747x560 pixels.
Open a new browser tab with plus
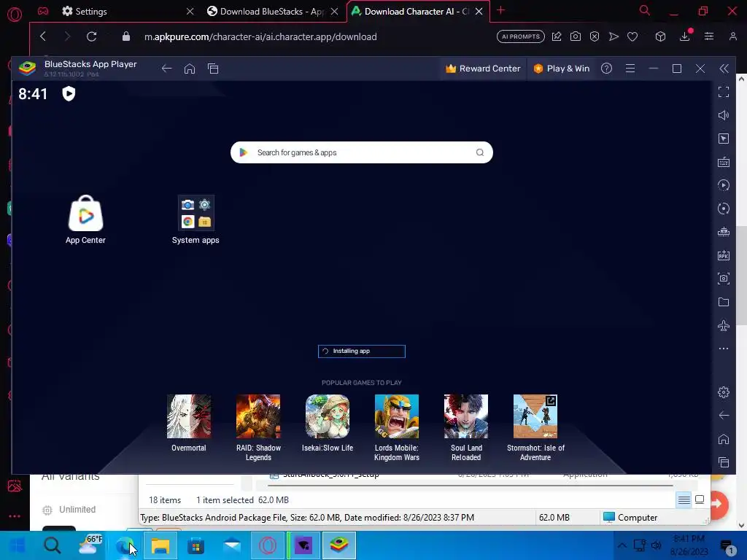pos(500,10)
